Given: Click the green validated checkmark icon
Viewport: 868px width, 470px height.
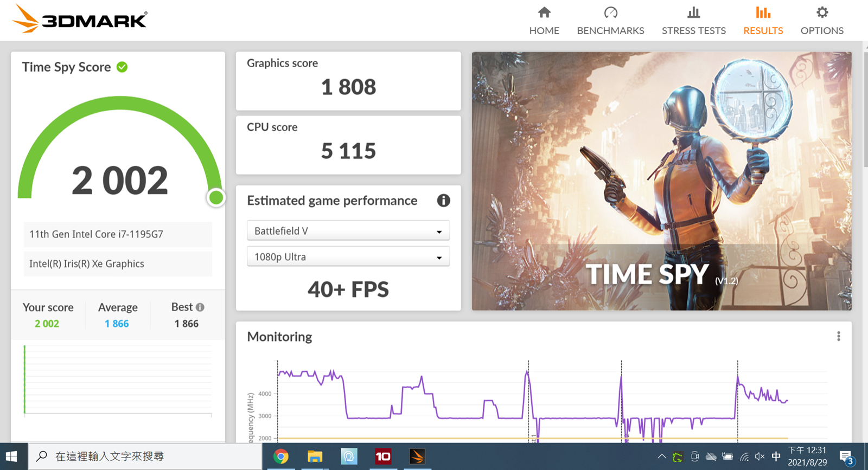Looking at the screenshot, I should (122, 67).
